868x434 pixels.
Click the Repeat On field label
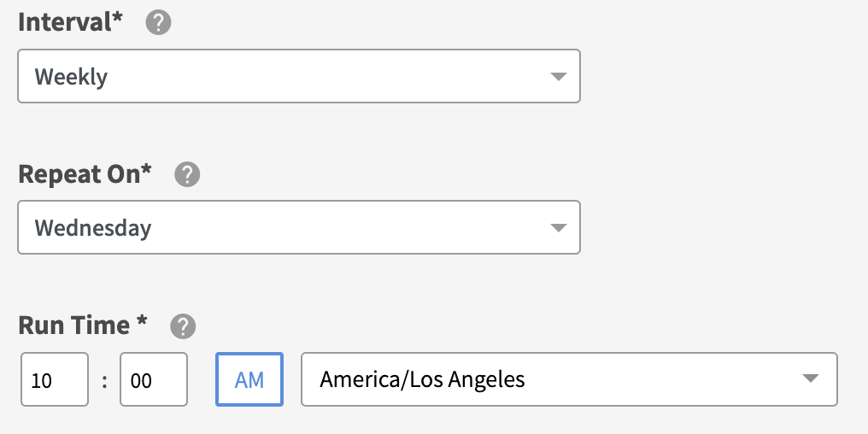[85, 174]
